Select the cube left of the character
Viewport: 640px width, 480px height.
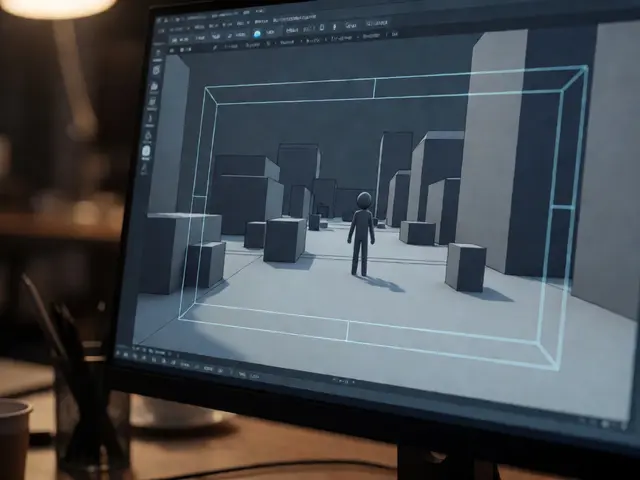tap(285, 240)
